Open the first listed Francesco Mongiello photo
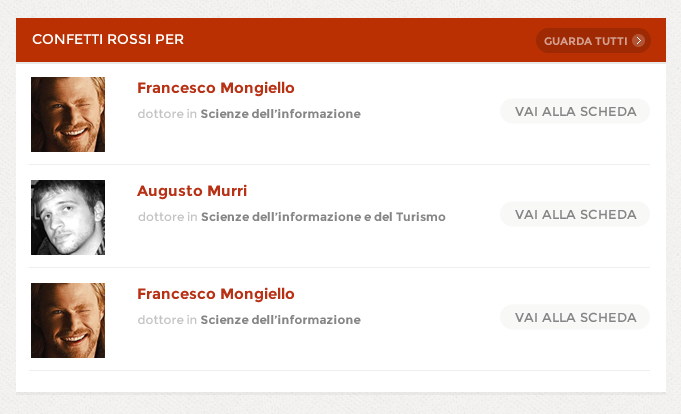 68,114
